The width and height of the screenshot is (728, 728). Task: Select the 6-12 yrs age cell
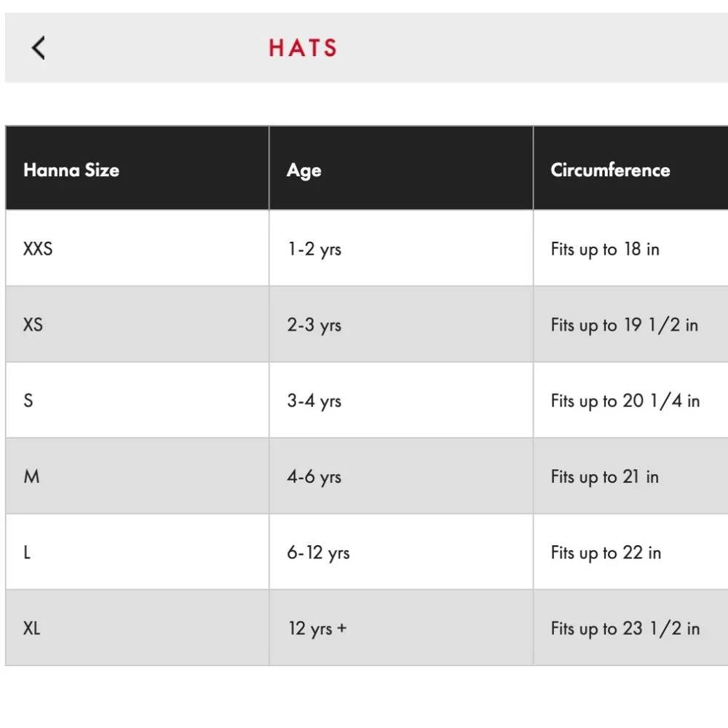pos(318,553)
